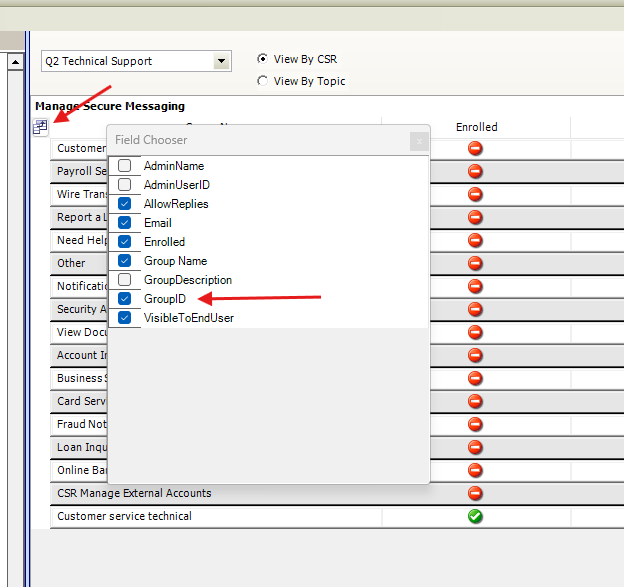This screenshot has height=587, width=624.
Task: Check the AdminName field checkbox
Action: (x=125, y=166)
